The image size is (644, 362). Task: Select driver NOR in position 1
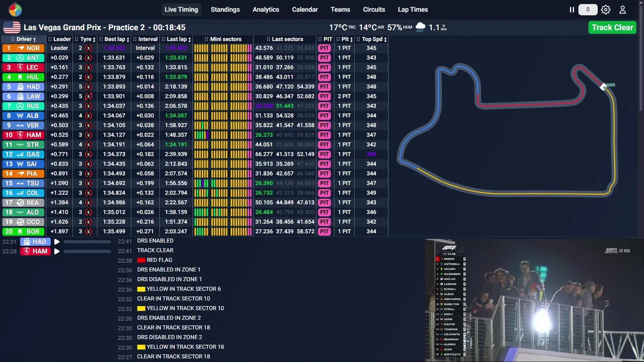pos(23,48)
